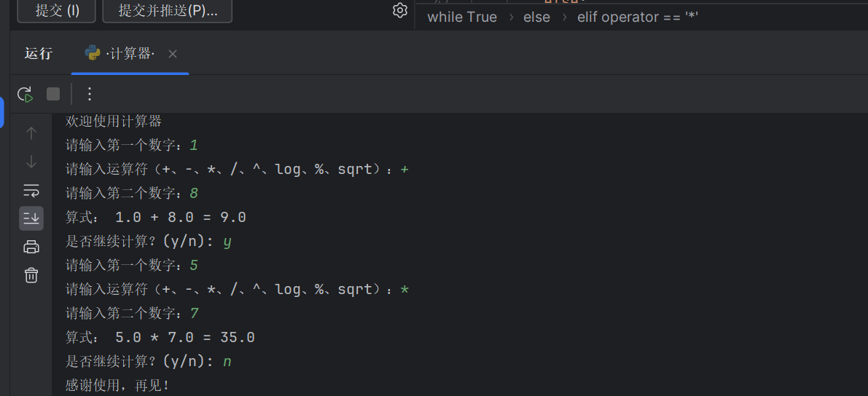The image size is (868, 396).
Task: Click the 感谢使用，再见！ output line
Action: click(117, 385)
